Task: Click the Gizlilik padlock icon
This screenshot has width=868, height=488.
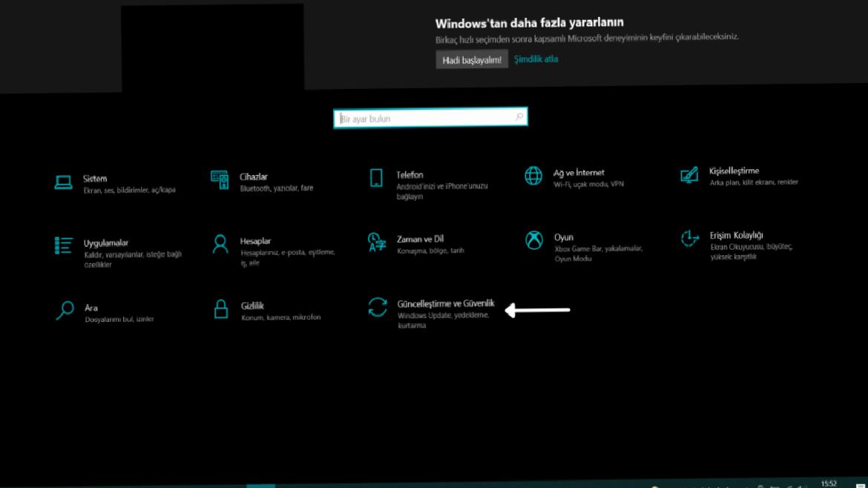Action: pos(221,309)
